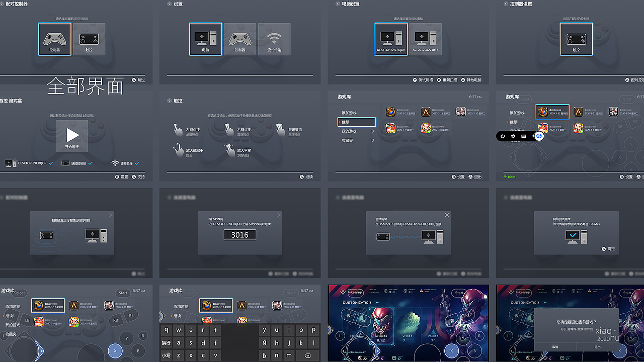Open 电脑 tile in the 设置 screen
644x362 pixels.
206,39
